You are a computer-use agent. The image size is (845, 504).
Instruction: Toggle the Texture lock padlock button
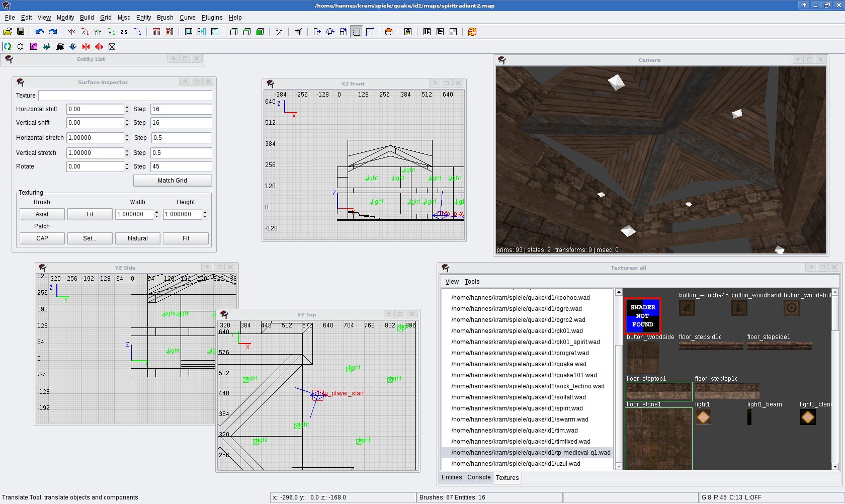click(408, 32)
